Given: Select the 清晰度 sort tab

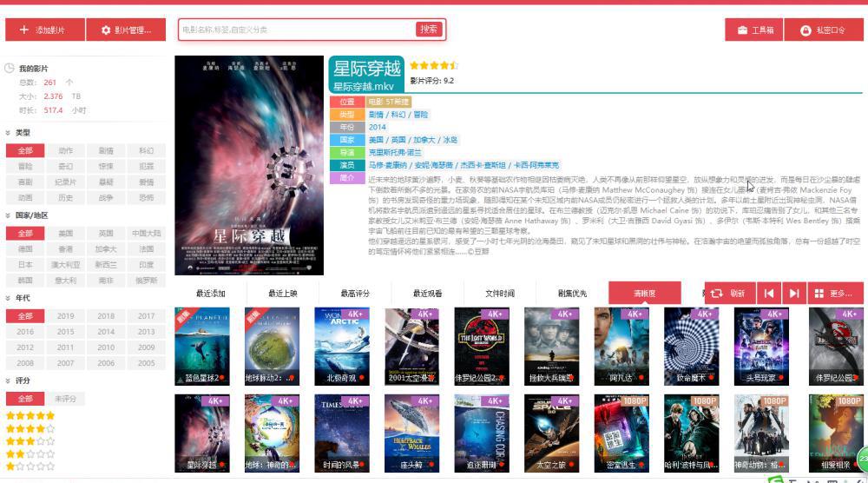Looking at the screenshot, I should (644, 293).
